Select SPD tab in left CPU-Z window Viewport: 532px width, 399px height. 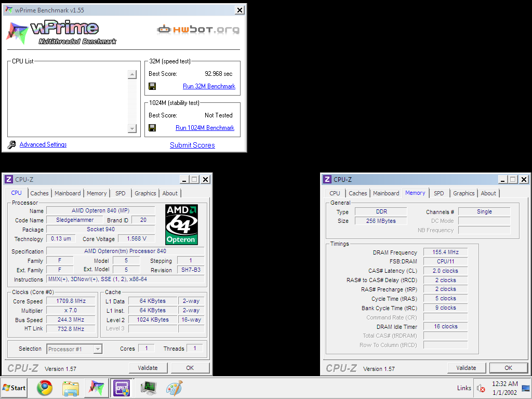(121, 193)
